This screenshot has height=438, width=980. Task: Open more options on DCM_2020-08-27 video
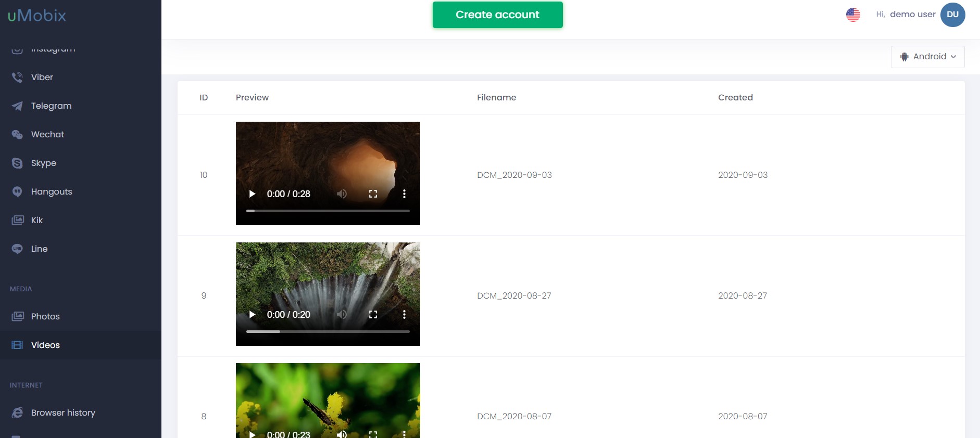pos(404,315)
